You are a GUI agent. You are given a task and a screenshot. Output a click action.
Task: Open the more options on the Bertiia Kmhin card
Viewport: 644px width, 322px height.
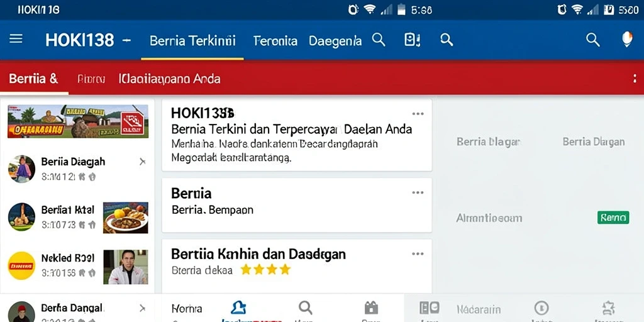tap(418, 254)
